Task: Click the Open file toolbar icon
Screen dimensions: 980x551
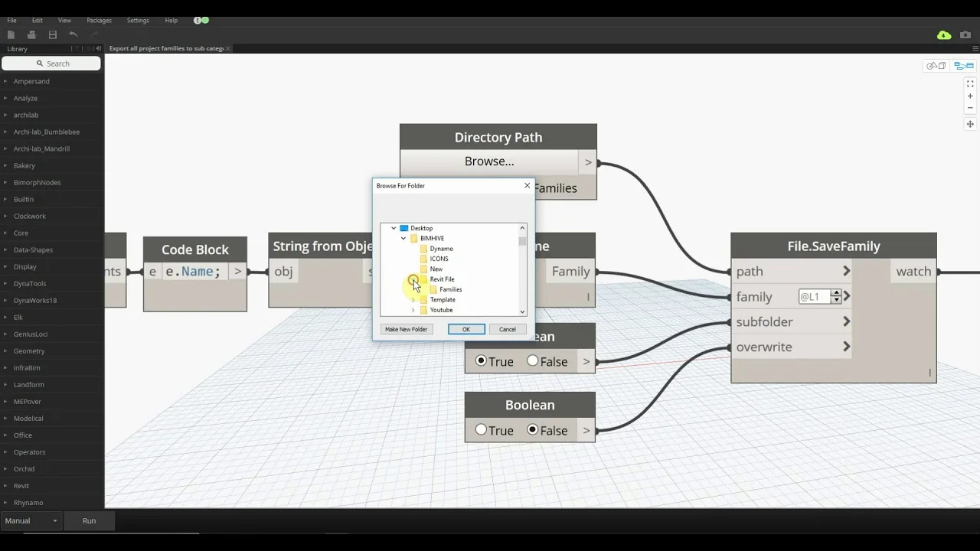Action: pyautogui.click(x=31, y=34)
